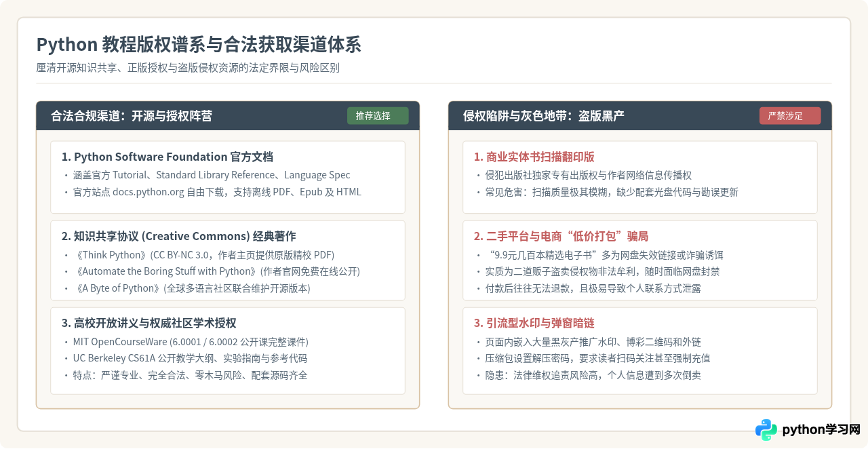The height and width of the screenshot is (449, 868).
Task: Click the line 涵盖官方 Tutorial、Standard Library Reference
Action: [x=212, y=175]
